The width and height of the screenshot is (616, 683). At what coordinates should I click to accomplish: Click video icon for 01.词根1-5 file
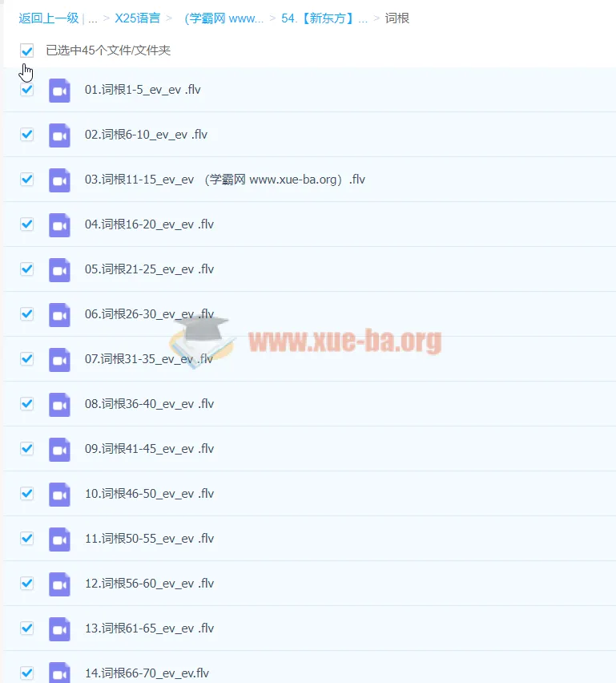(59, 90)
